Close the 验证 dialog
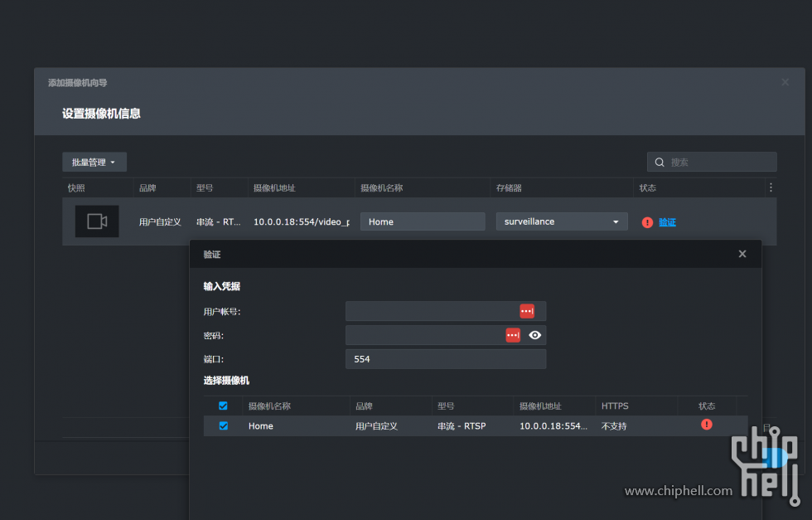The image size is (812, 520). [742, 254]
